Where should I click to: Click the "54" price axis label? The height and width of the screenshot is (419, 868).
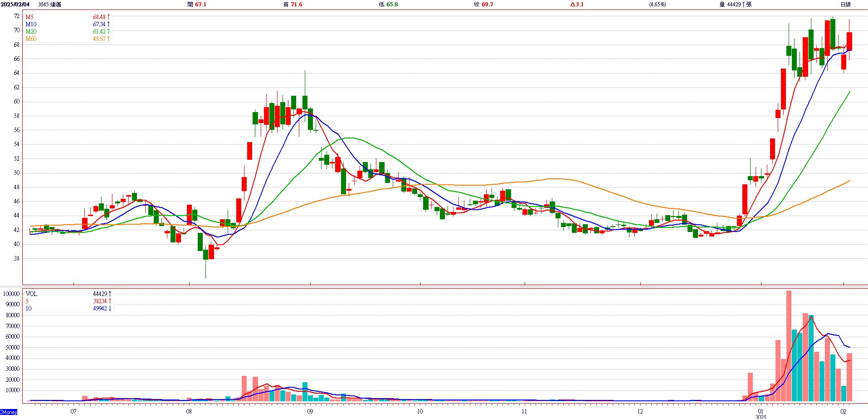tap(17, 144)
